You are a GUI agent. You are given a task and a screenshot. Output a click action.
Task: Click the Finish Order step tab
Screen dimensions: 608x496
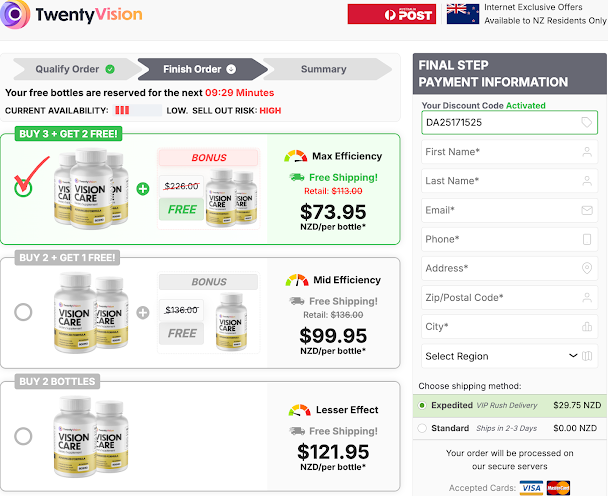click(202, 69)
